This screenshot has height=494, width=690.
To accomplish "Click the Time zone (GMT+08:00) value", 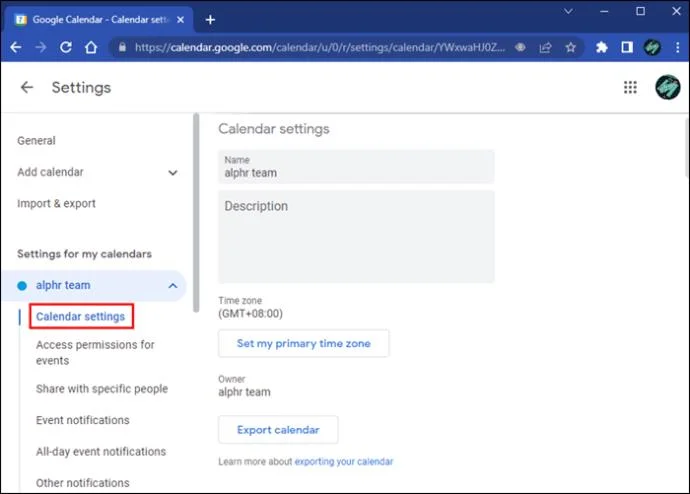I will click(x=250, y=314).
